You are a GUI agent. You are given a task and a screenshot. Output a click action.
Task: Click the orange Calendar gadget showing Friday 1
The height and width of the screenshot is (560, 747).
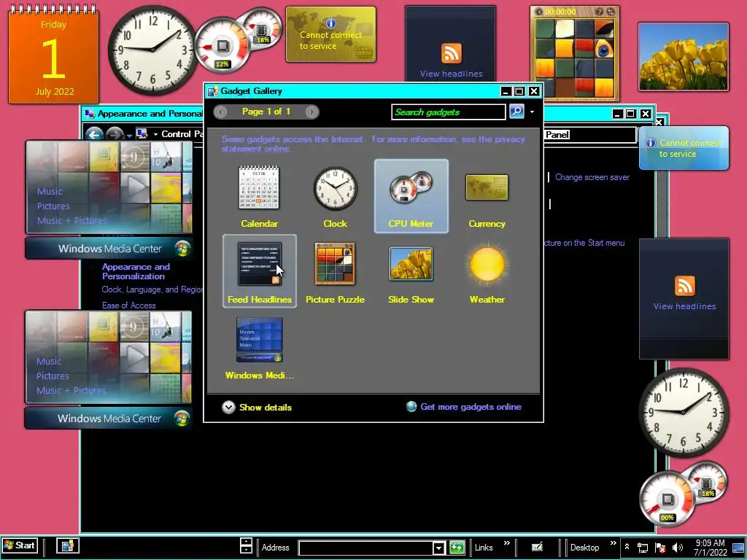click(x=53, y=54)
